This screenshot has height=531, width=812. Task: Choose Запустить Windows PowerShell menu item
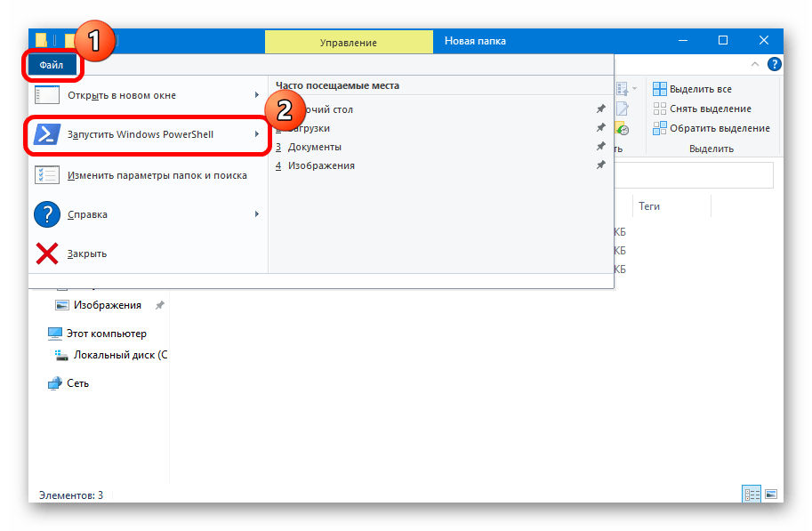pyautogui.click(x=148, y=134)
